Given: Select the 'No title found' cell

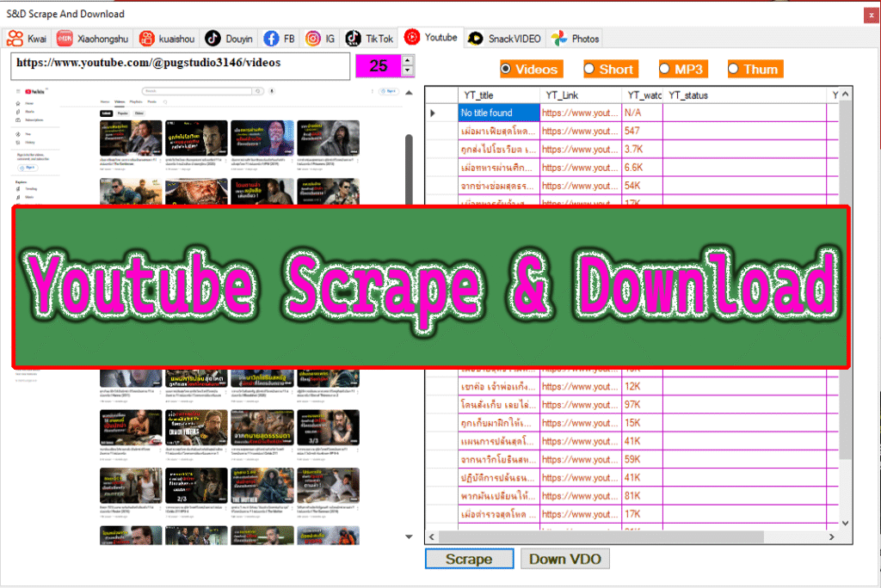Looking at the screenshot, I should pyautogui.click(x=499, y=113).
